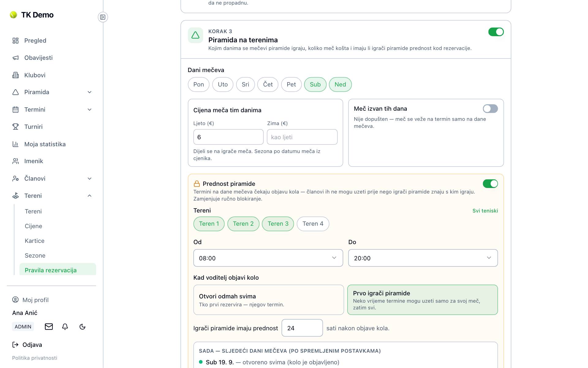Toggle the Pon match day chip
Viewport: 588px width, 368px height.
pyautogui.click(x=198, y=84)
